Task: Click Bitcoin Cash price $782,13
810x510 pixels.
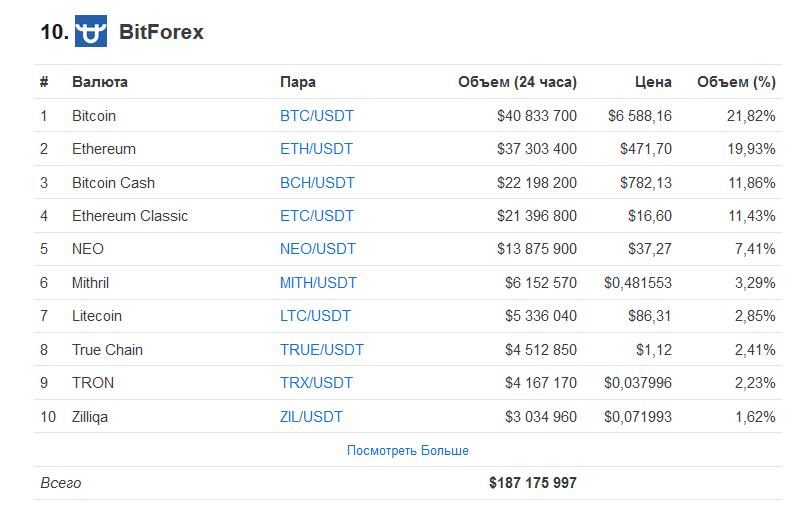Action: (x=646, y=183)
